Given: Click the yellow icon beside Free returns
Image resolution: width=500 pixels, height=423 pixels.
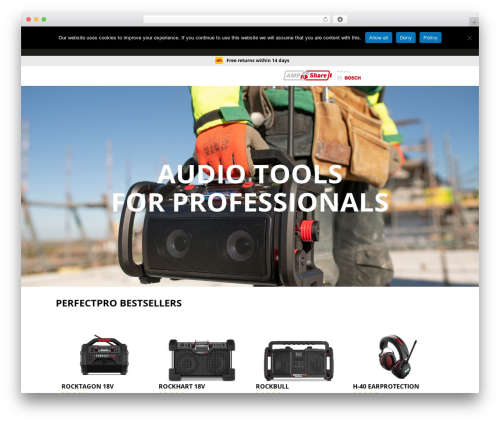Looking at the screenshot, I should click(x=219, y=60).
